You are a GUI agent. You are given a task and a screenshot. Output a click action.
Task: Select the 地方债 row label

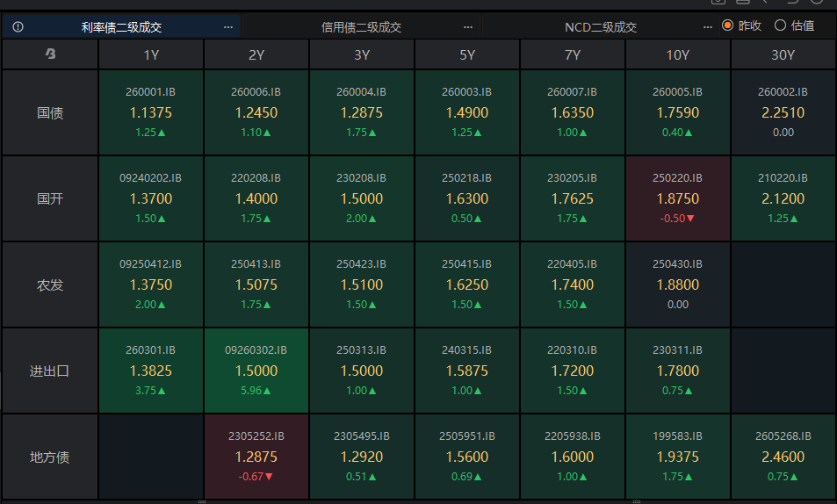click(50, 457)
